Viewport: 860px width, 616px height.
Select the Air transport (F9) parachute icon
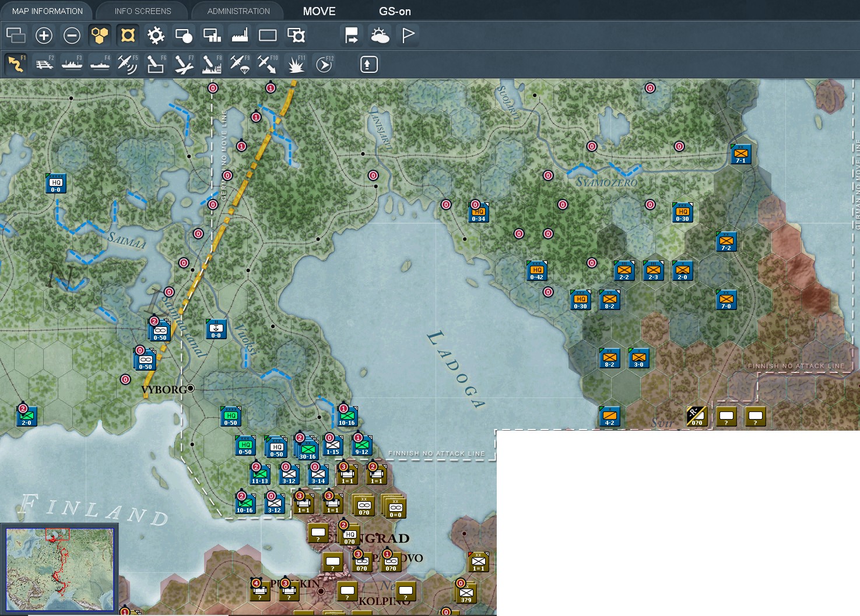pos(240,64)
